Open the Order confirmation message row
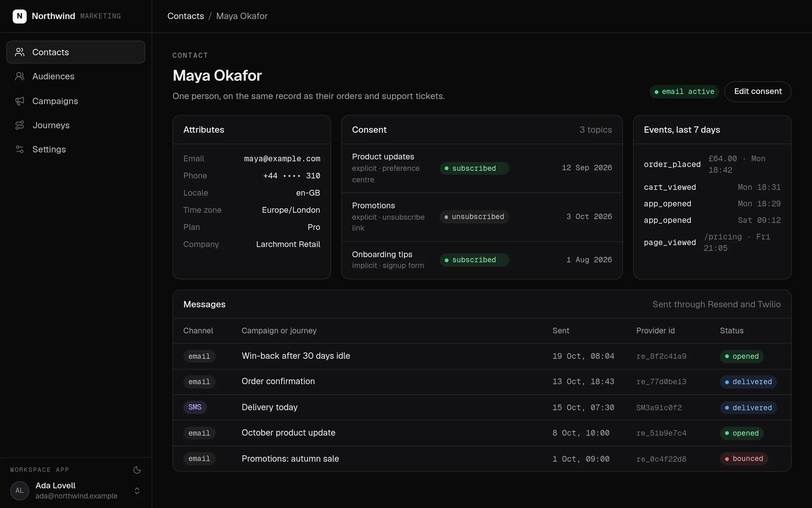This screenshot has height=508, width=812. pyautogui.click(x=482, y=382)
